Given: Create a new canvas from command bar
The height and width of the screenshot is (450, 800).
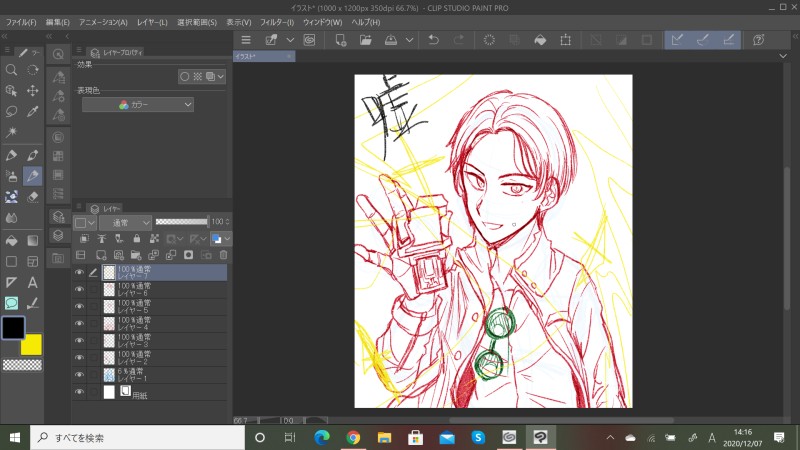Looking at the screenshot, I should coord(340,40).
